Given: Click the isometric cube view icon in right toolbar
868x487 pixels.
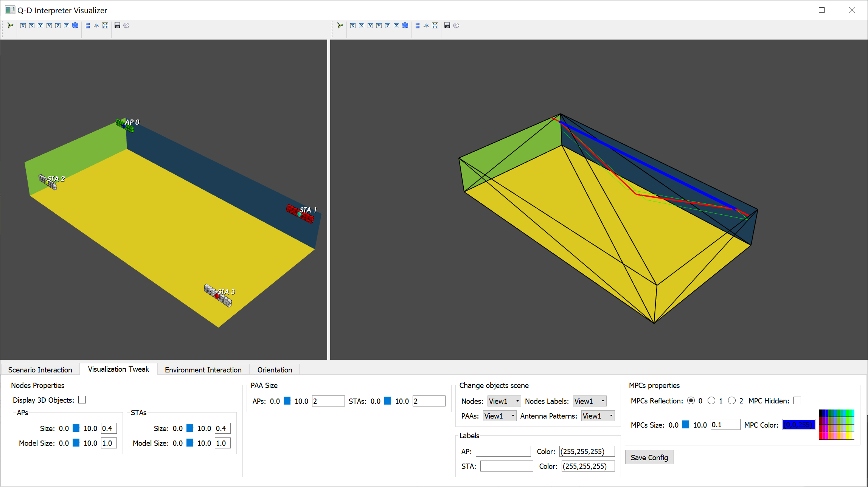Looking at the screenshot, I should coord(405,25).
